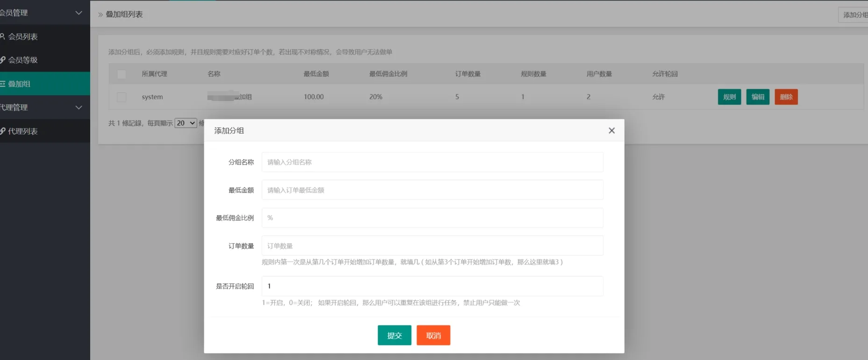Close the 添加分组 dialog with X icon

point(612,130)
